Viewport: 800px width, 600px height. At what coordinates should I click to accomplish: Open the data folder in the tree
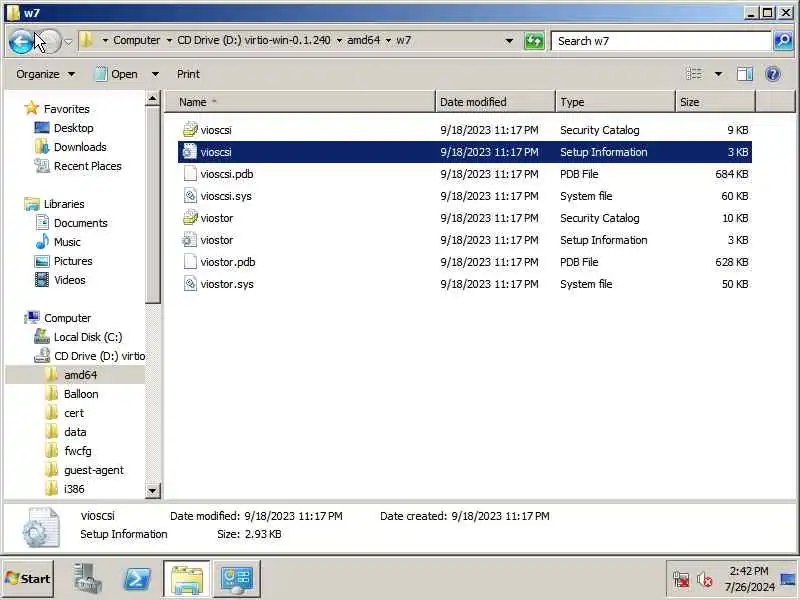click(74, 432)
